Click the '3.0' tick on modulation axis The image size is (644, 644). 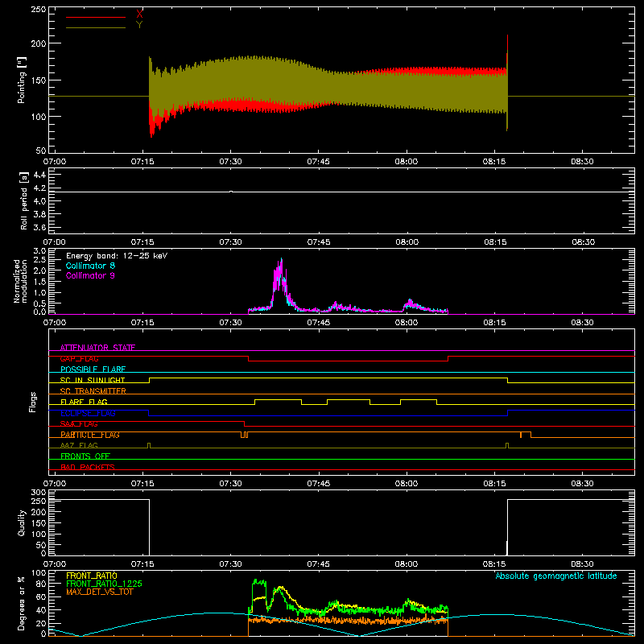39,251
